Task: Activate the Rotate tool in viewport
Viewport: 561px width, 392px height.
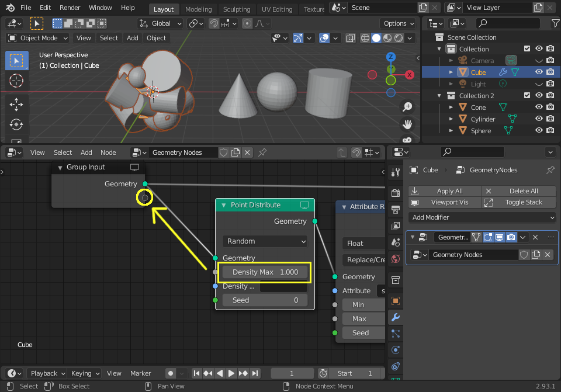Action: 16,124
